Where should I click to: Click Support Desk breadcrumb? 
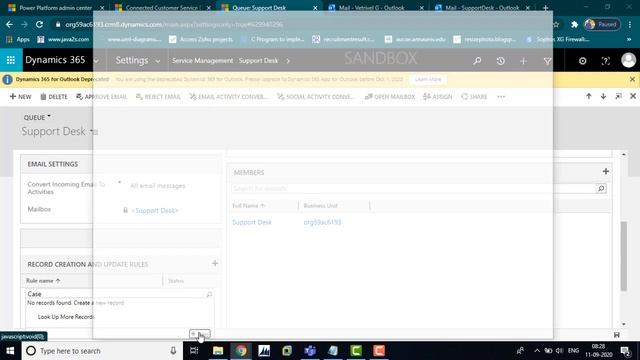click(258, 60)
